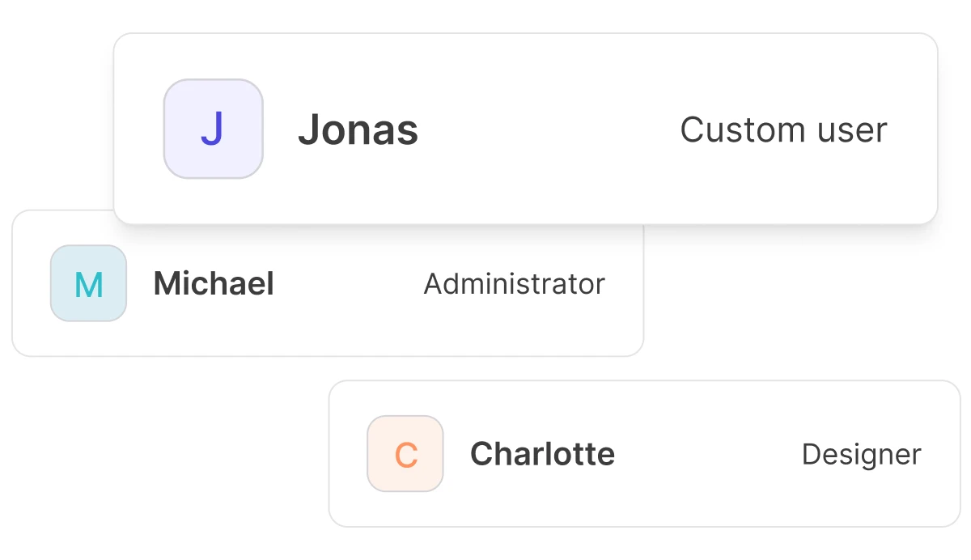Click the letter J inside the avatar
Viewport: 971px width, 560px height.
(x=212, y=129)
